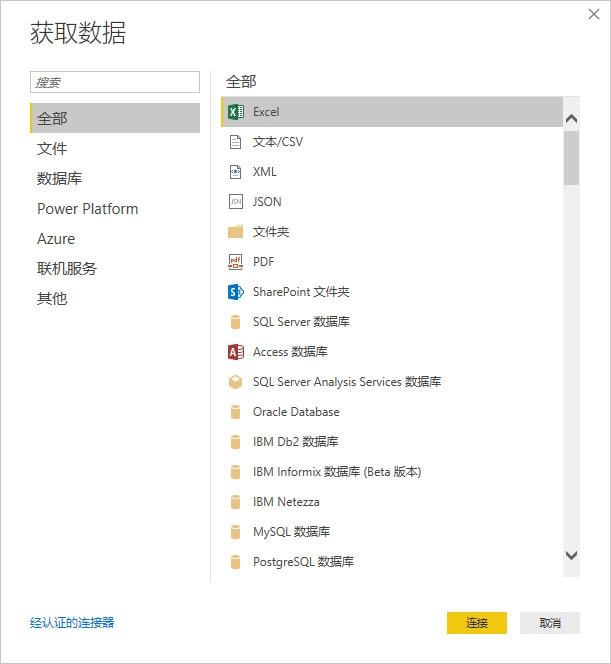Viewport: 611px width, 664px height.
Task: Click the scrollbar thumb in connector list
Action: click(x=571, y=158)
